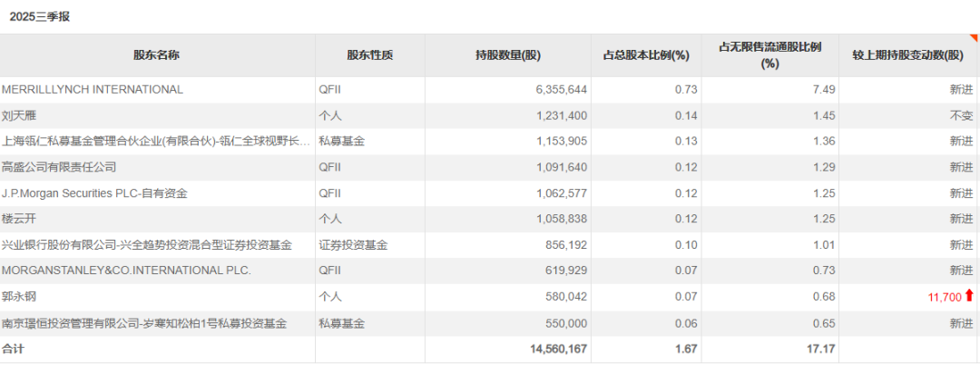Click the red up arrow beside 11,700
Screen dimensions: 980x365
pos(969,296)
